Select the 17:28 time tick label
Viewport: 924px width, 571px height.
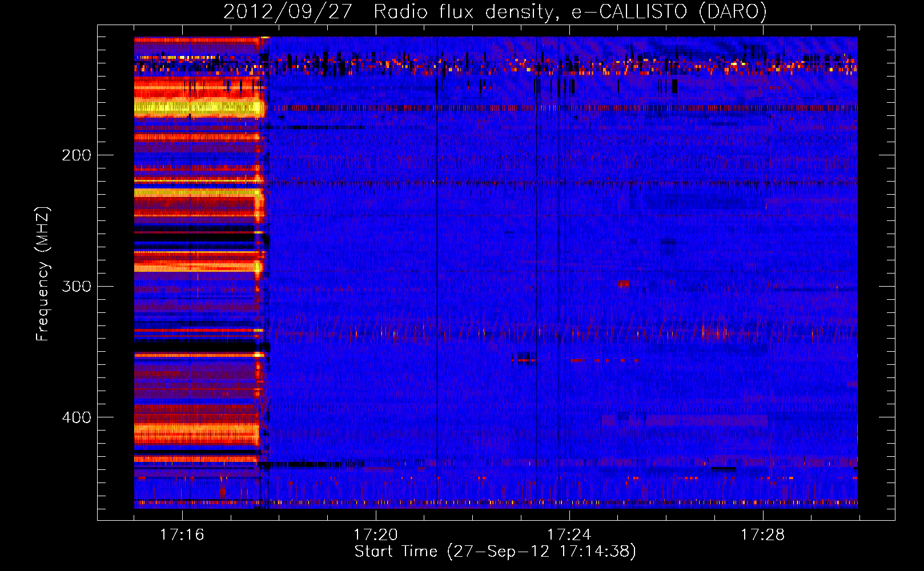763,534
